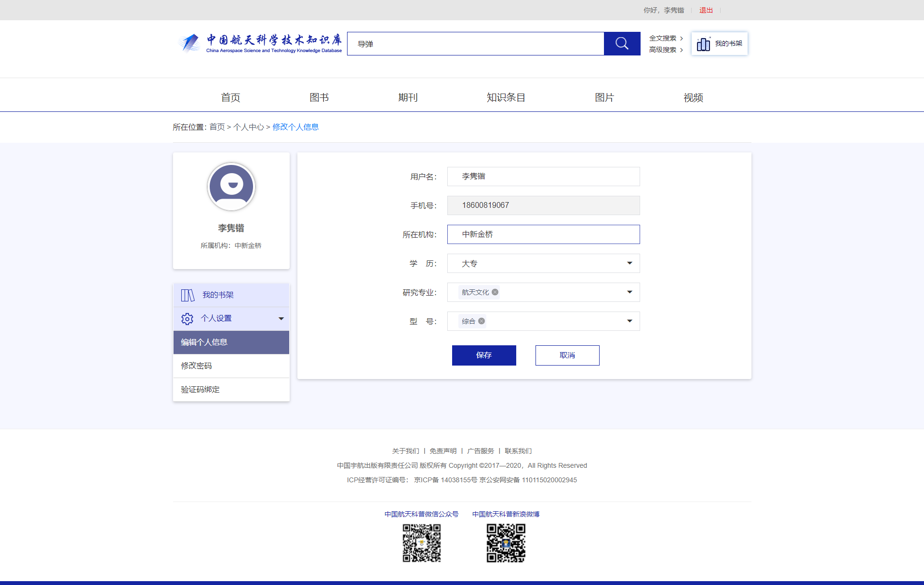The image size is (924, 585).
Task: Select 编辑个人信息 in sidebar
Action: pos(231,342)
